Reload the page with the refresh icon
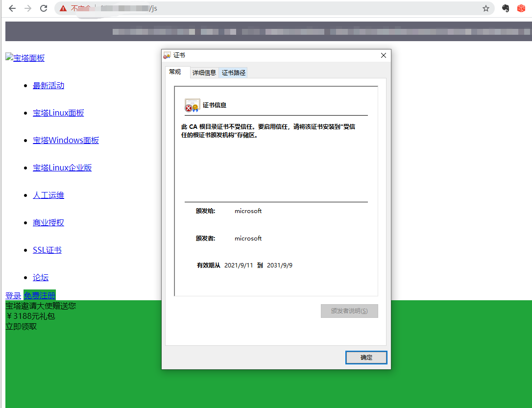The width and height of the screenshot is (532, 408). [44, 8]
